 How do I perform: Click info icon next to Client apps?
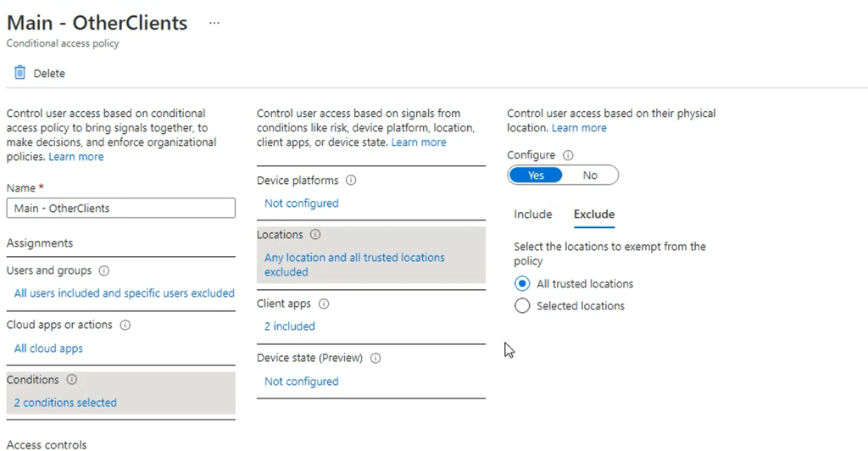(324, 303)
